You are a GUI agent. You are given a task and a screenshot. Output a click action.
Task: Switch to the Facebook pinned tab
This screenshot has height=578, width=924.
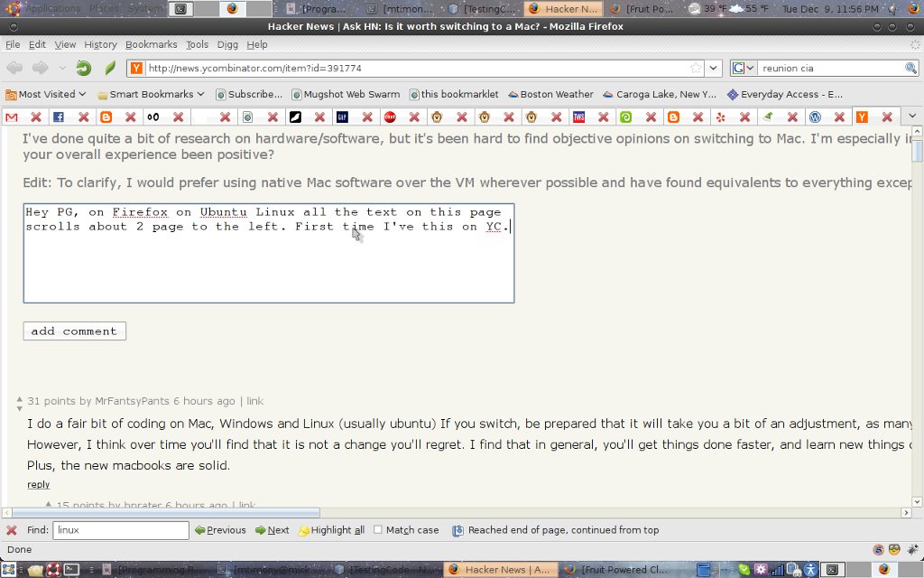click(59, 117)
